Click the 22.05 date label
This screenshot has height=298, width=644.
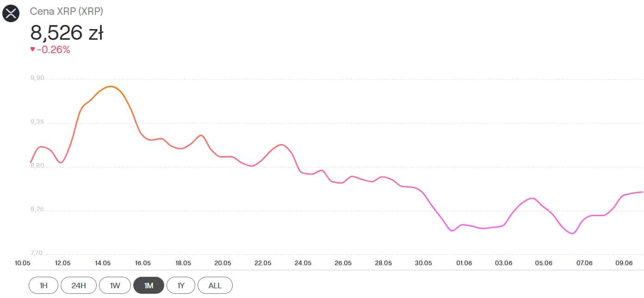point(263,263)
